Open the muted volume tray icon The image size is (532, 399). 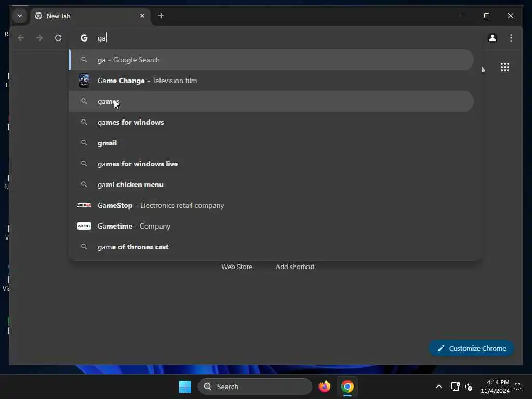(469, 387)
